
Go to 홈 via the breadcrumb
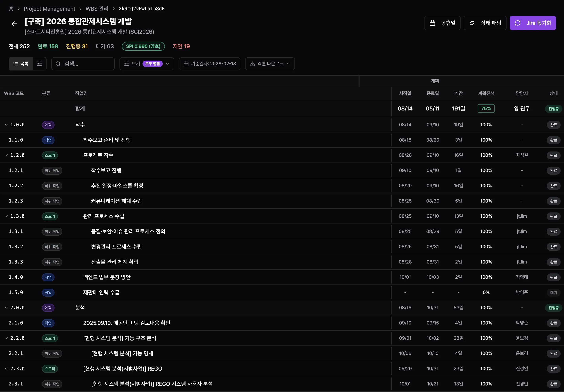(x=11, y=9)
